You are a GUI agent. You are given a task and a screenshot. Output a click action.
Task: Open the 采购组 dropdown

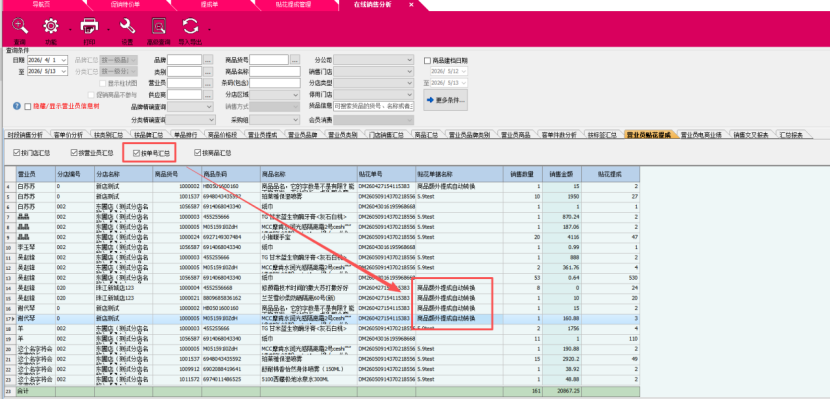(296, 120)
